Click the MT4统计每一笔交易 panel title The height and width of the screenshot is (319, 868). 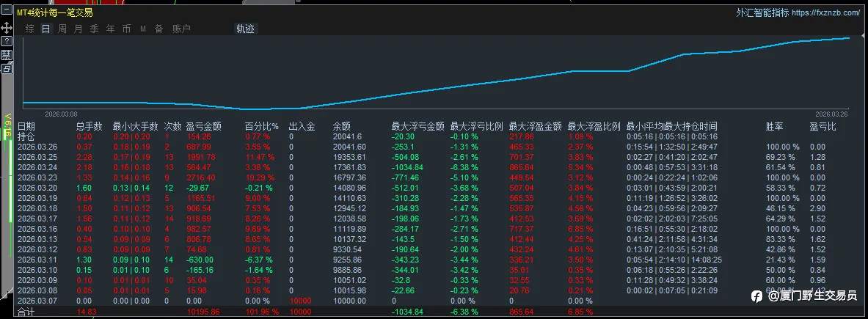pos(55,12)
